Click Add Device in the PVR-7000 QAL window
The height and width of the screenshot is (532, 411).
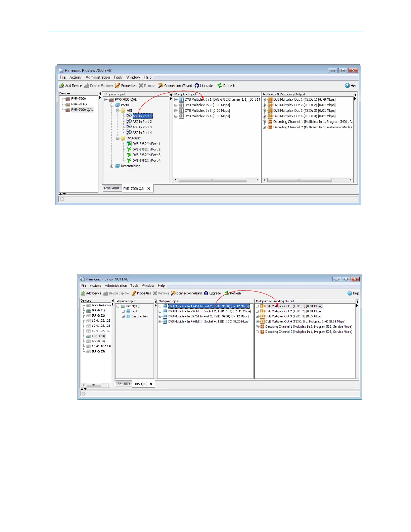point(71,86)
